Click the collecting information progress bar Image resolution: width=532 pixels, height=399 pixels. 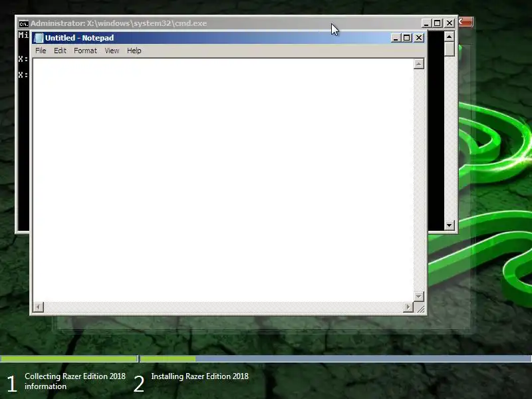[x=69, y=358]
